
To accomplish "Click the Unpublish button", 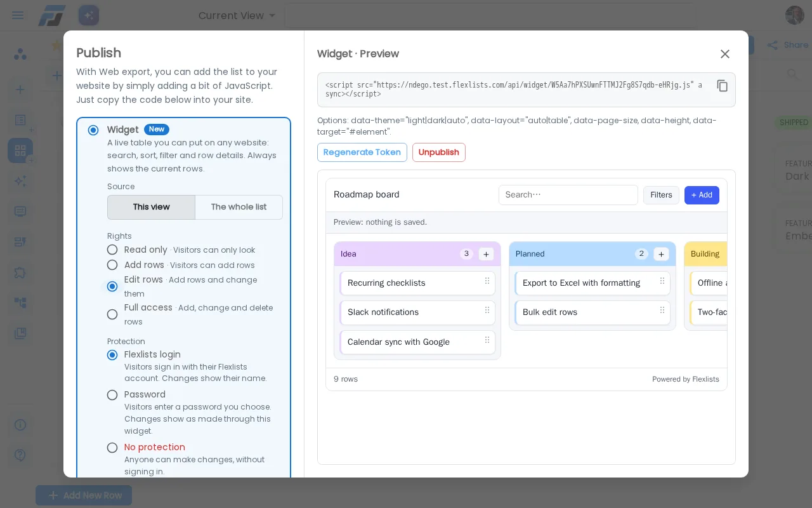I will [x=439, y=152].
